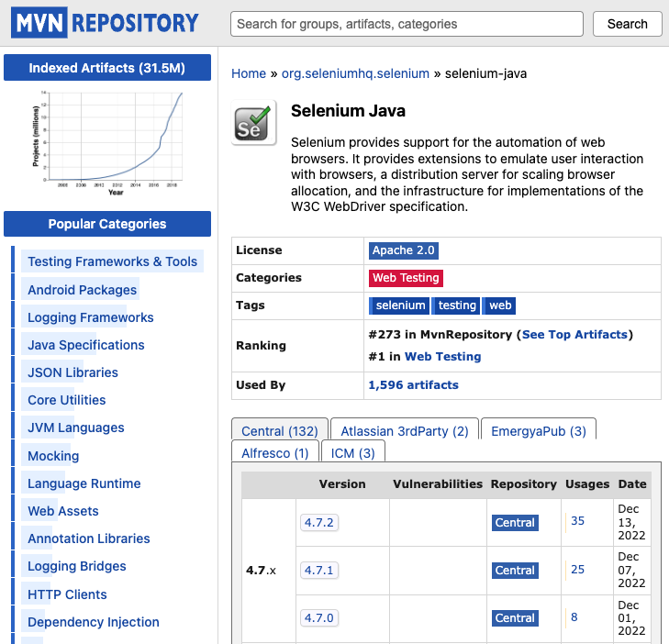
Task: Open version 4.7.1
Action: click(x=319, y=571)
